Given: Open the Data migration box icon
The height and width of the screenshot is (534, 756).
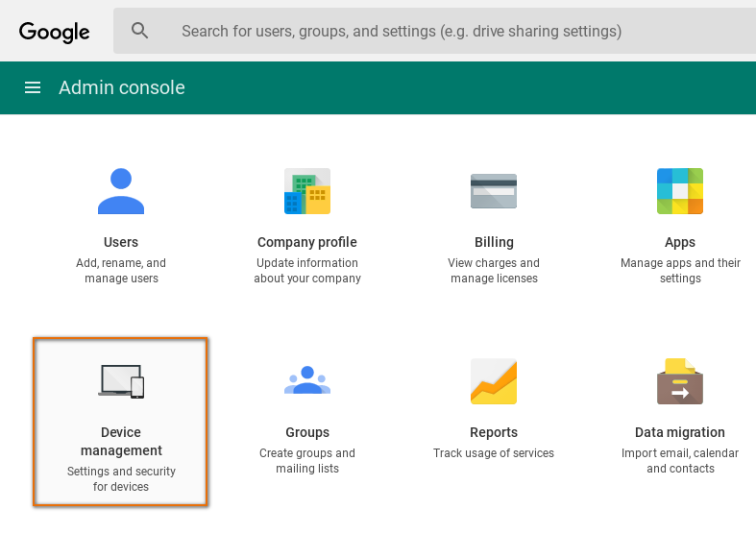Looking at the screenshot, I should tap(680, 381).
